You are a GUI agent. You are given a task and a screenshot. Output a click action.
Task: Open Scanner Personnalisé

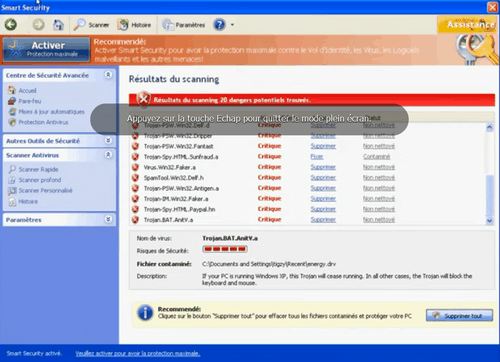[45, 191]
